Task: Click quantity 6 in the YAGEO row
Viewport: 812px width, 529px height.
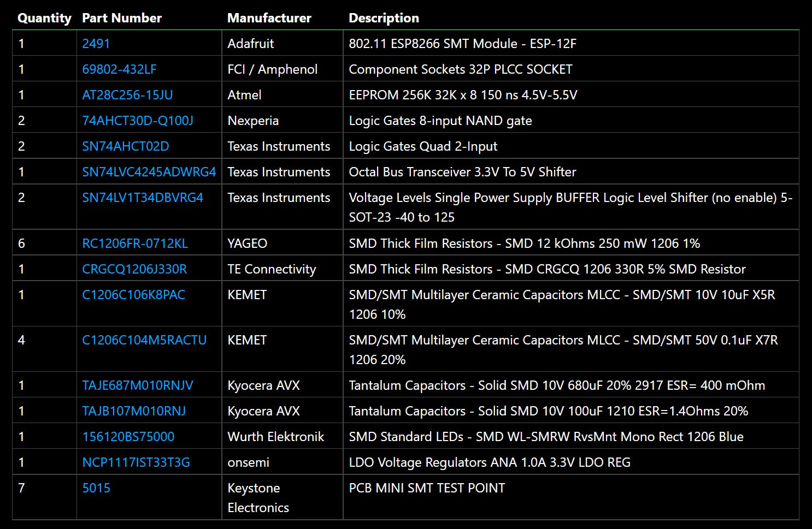Action: click(x=21, y=243)
